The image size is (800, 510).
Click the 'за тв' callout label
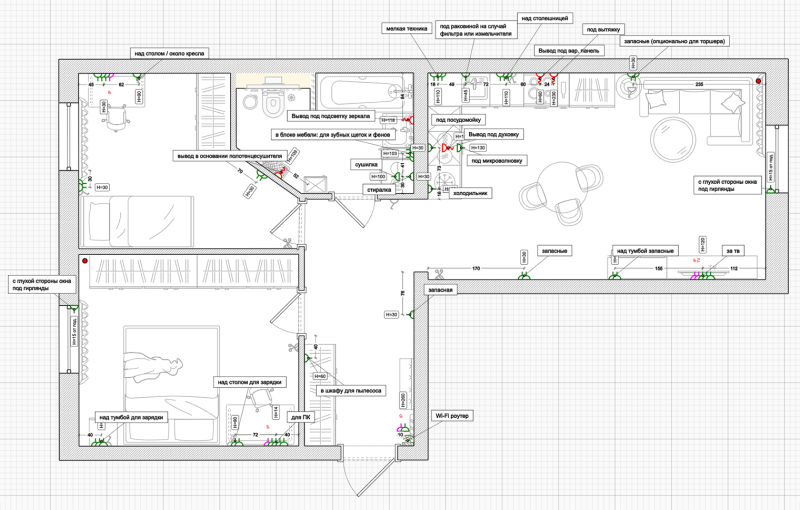(733, 250)
